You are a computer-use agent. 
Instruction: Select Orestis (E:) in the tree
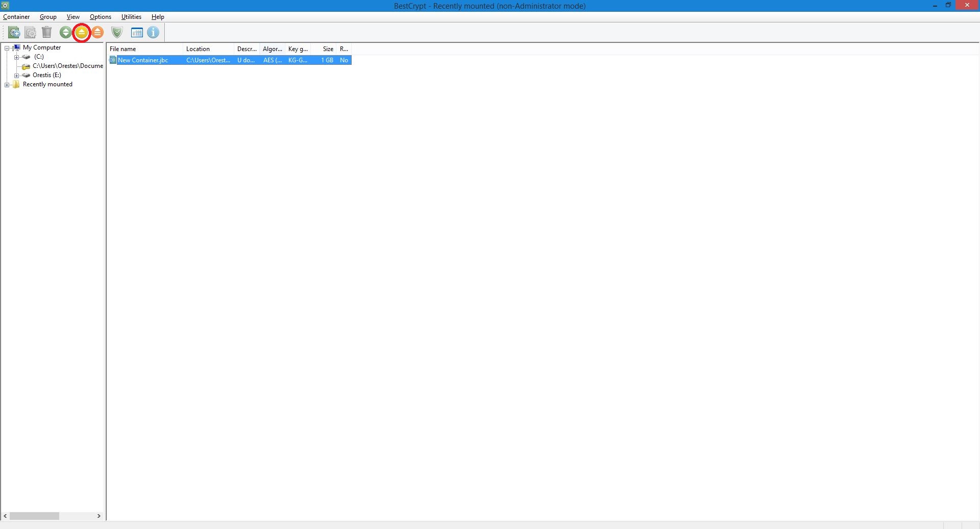point(47,75)
